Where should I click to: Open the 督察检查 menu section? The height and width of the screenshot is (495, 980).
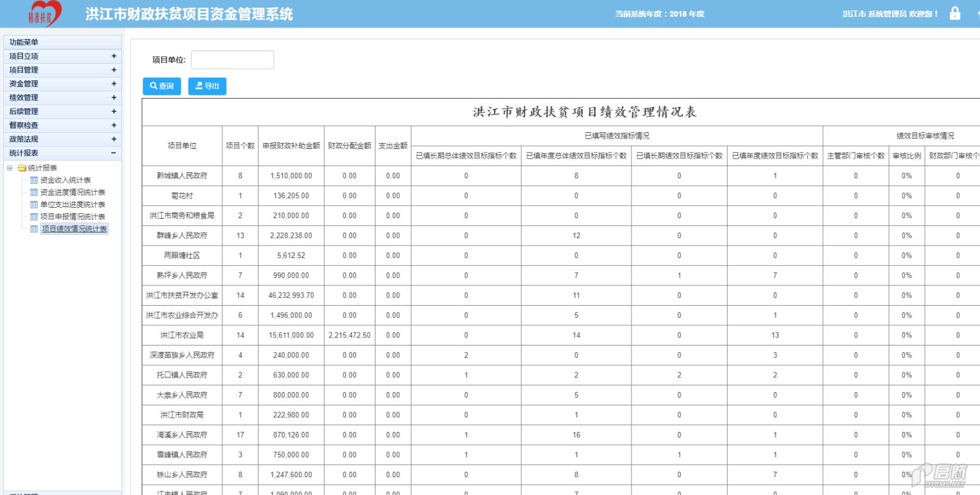(x=62, y=126)
